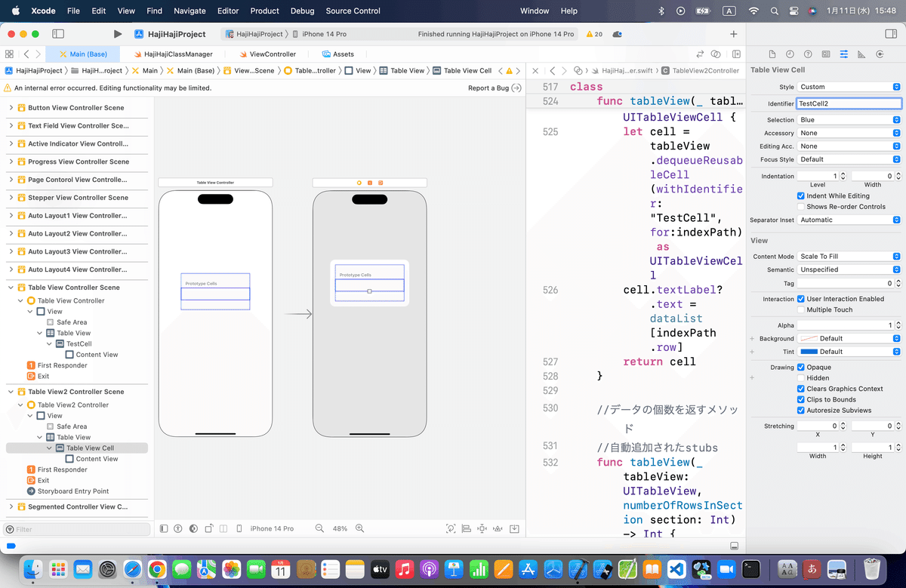Enable the Hidden checkbox
The height and width of the screenshot is (588, 906).
tap(801, 378)
